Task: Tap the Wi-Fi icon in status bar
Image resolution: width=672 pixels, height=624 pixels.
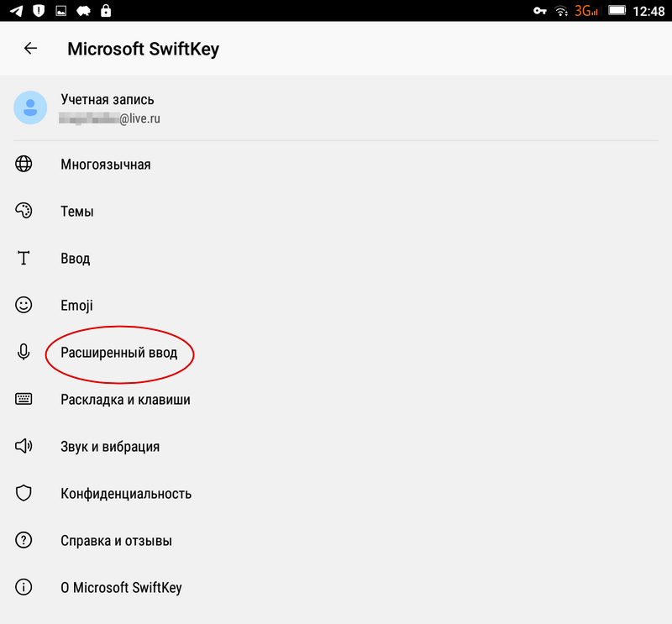Action: coord(561,11)
